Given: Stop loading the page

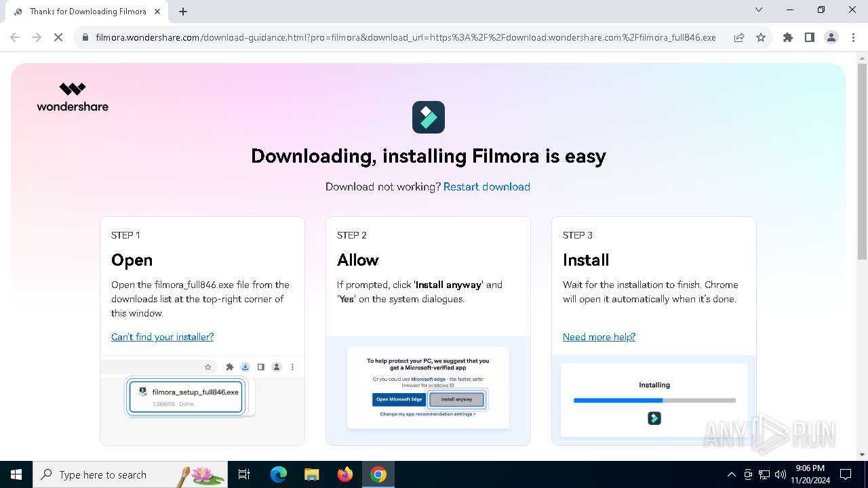Looking at the screenshot, I should pyautogui.click(x=58, y=37).
